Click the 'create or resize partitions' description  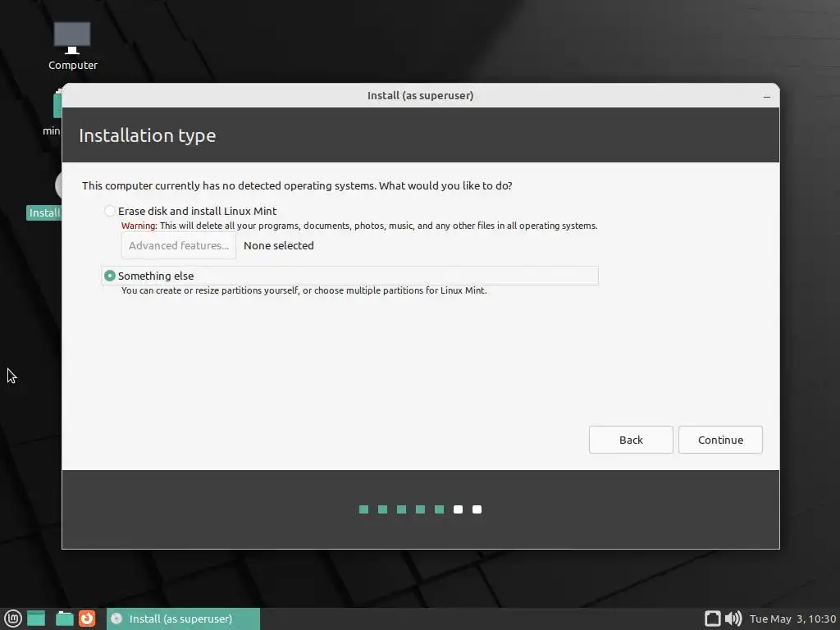pyautogui.click(x=304, y=290)
